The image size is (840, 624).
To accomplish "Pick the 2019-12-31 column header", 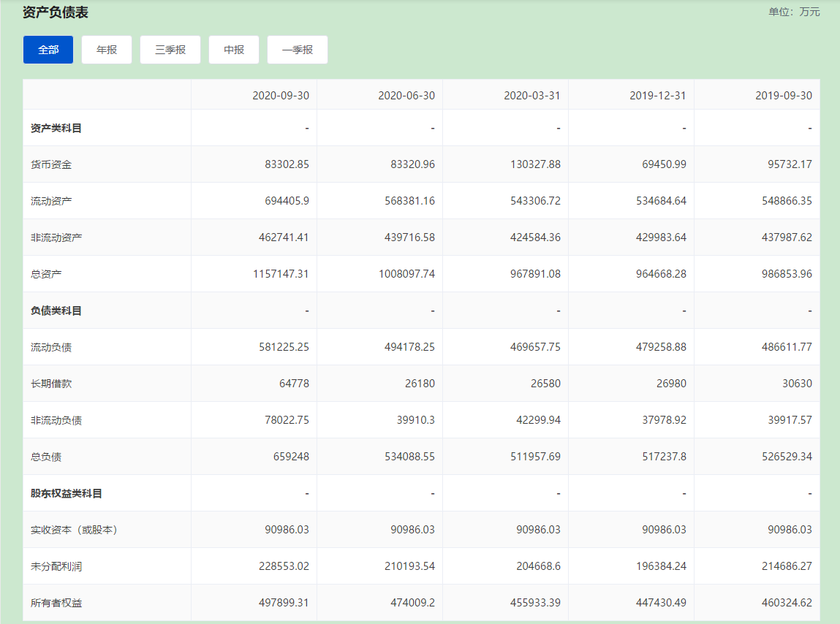I will [658, 96].
